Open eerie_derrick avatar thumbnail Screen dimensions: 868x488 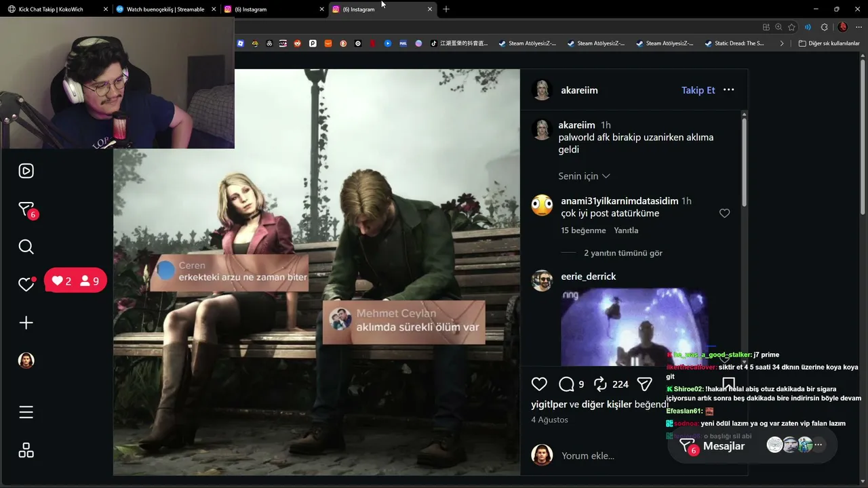tap(542, 281)
